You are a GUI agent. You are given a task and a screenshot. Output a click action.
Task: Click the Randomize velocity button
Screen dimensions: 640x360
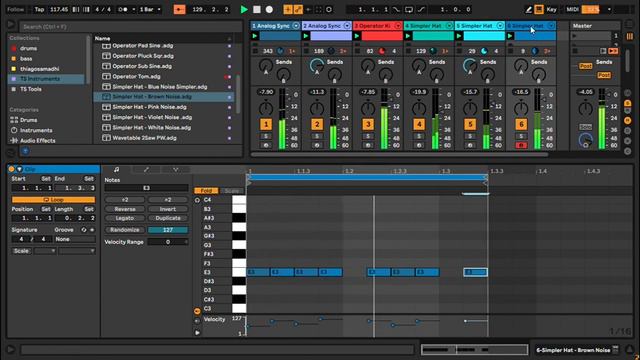click(x=125, y=230)
